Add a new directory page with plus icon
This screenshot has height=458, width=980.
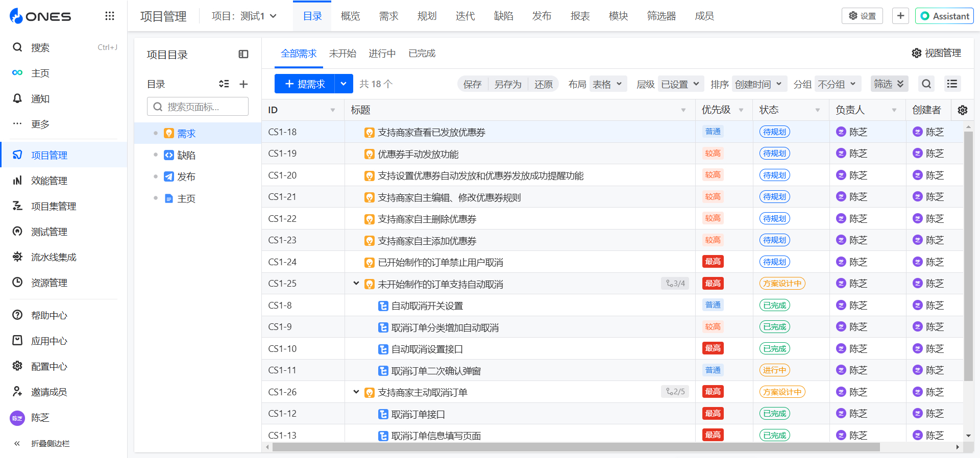click(x=243, y=84)
